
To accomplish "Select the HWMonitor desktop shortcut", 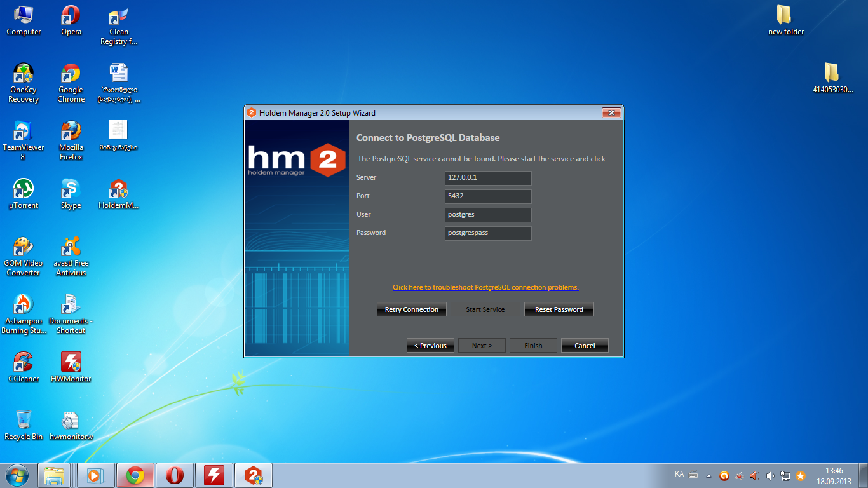I will pos(71,363).
